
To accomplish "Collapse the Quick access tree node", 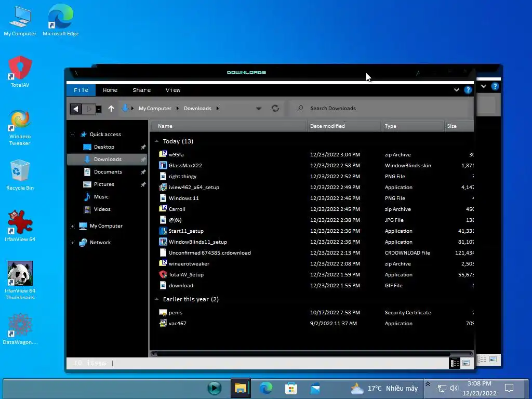I will pyautogui.click(x=72, y=135).
